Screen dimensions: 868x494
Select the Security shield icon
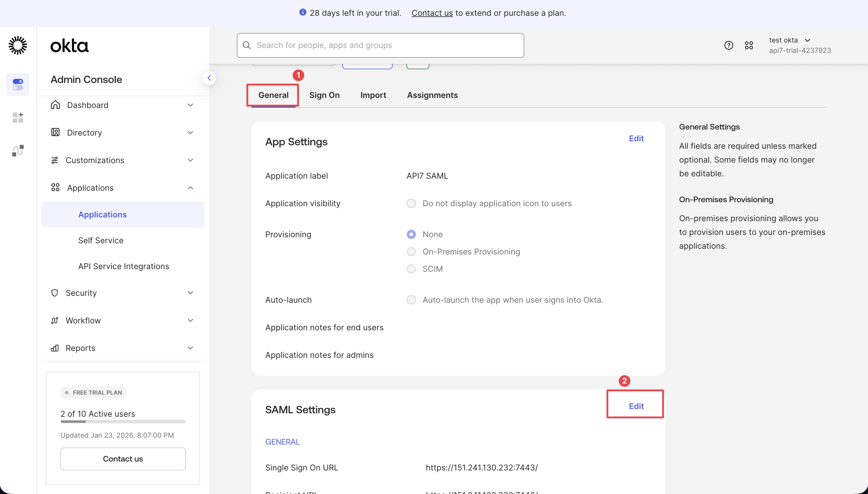point(55,293)
